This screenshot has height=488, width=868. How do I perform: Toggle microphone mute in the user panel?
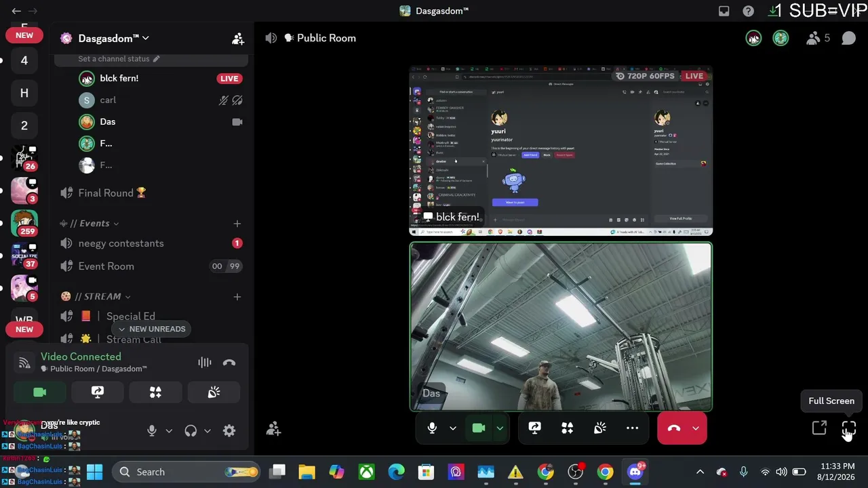click(x=152, y=430)
